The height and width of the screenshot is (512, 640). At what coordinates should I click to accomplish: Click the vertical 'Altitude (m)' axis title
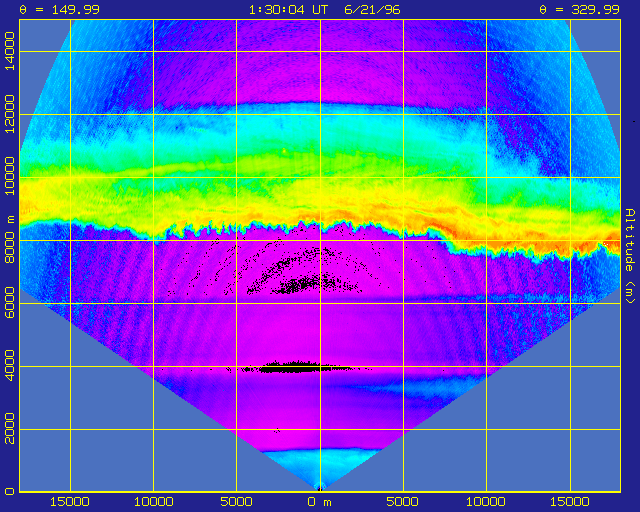point(630,256)
